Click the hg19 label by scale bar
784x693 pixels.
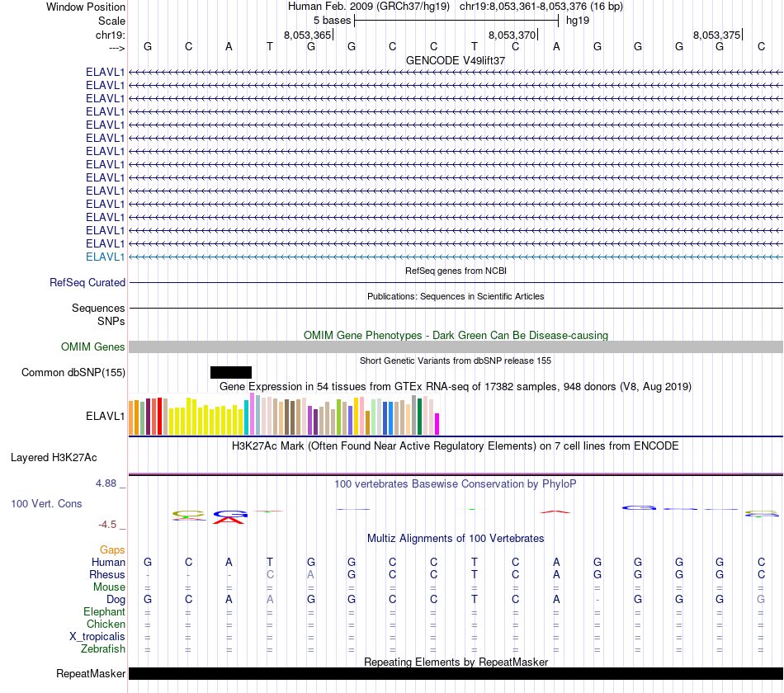click(578, 21)
